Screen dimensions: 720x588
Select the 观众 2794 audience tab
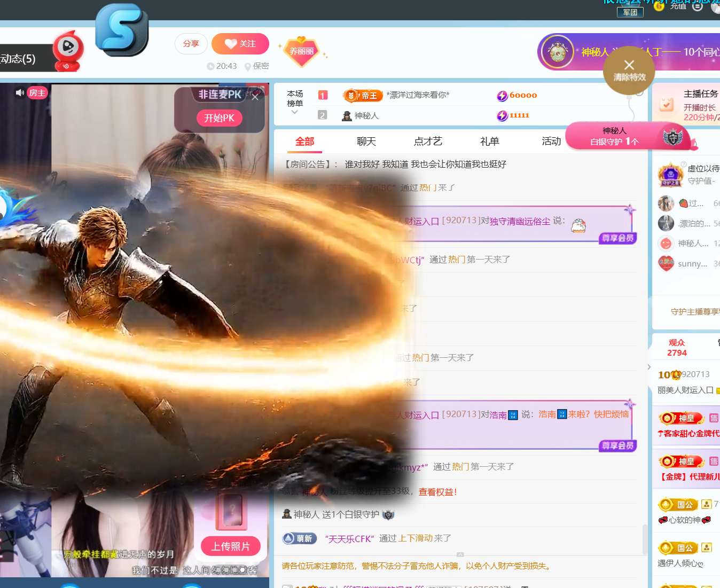tap(677, 348)
